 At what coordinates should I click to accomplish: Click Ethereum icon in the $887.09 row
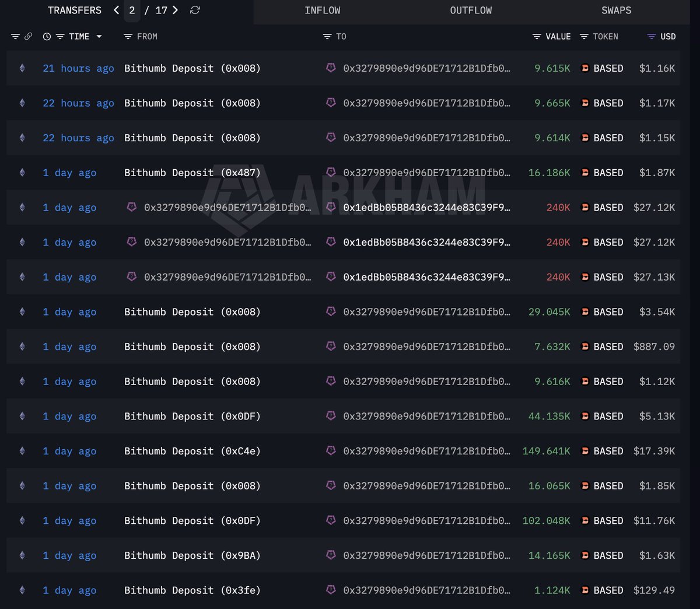tap(22, 346)
